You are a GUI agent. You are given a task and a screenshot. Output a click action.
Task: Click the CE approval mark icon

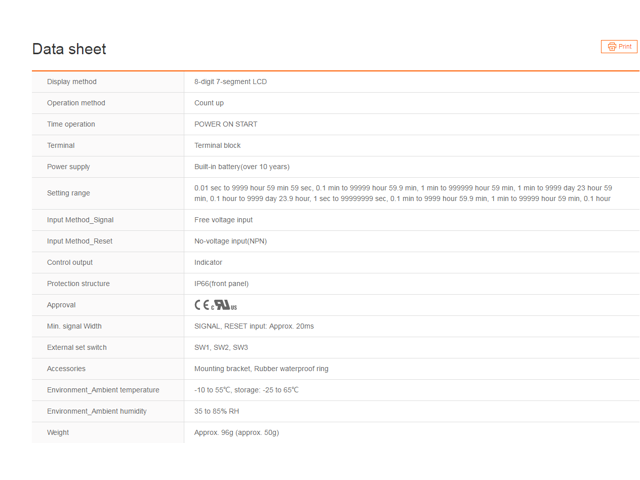tap(202, 305)
